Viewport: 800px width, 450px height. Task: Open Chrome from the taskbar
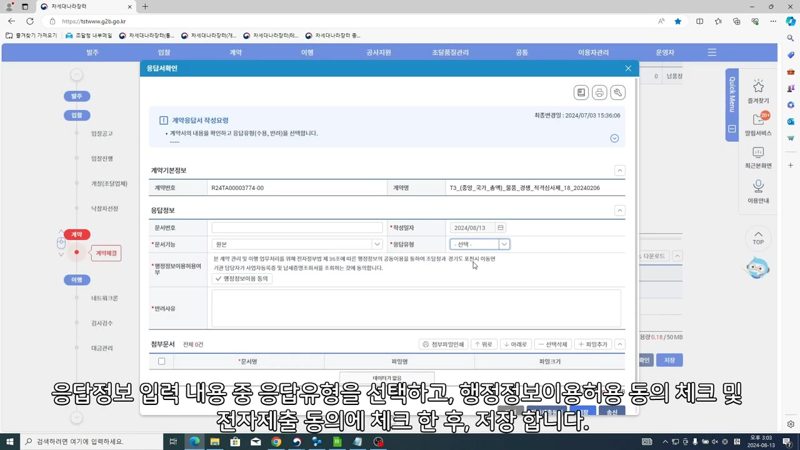click(x=276, y=441)
